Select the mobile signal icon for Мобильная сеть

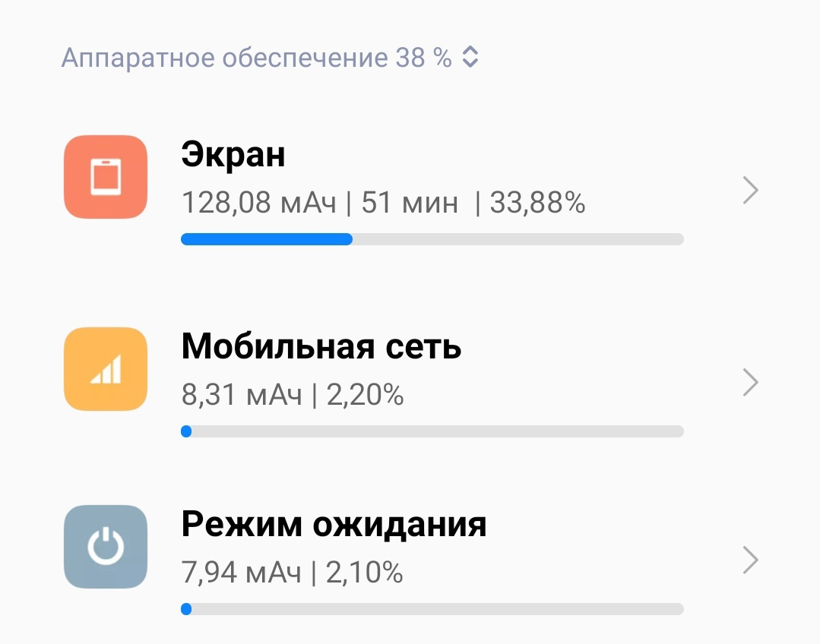pyautogui.click(x=105, y=369)
